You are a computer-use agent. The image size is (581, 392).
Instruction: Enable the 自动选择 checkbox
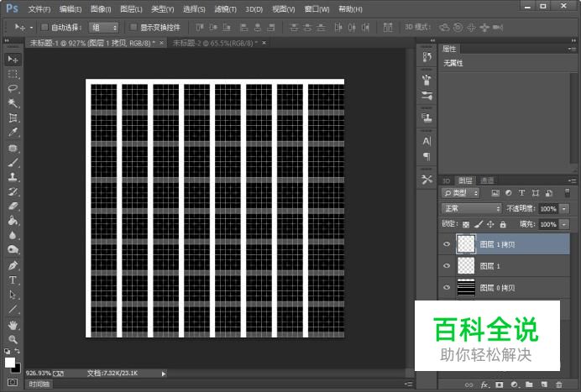[44, 27]
